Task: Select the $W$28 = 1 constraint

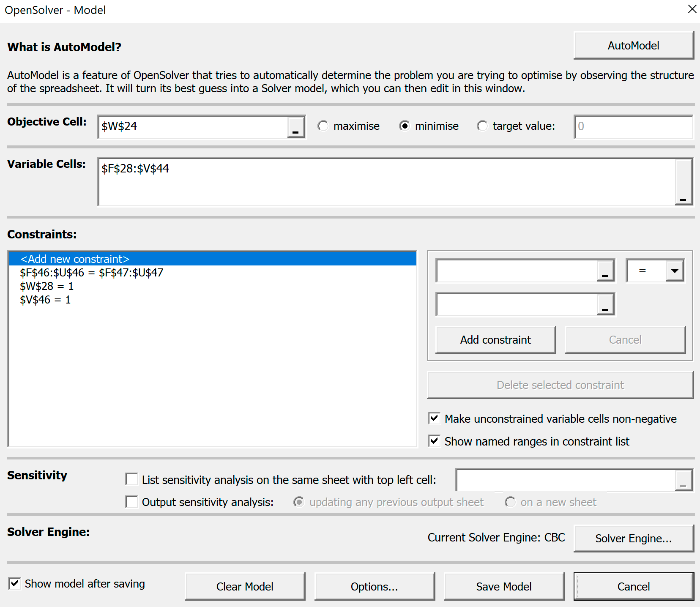Action: pyautogui.click(x=47, y=286)
